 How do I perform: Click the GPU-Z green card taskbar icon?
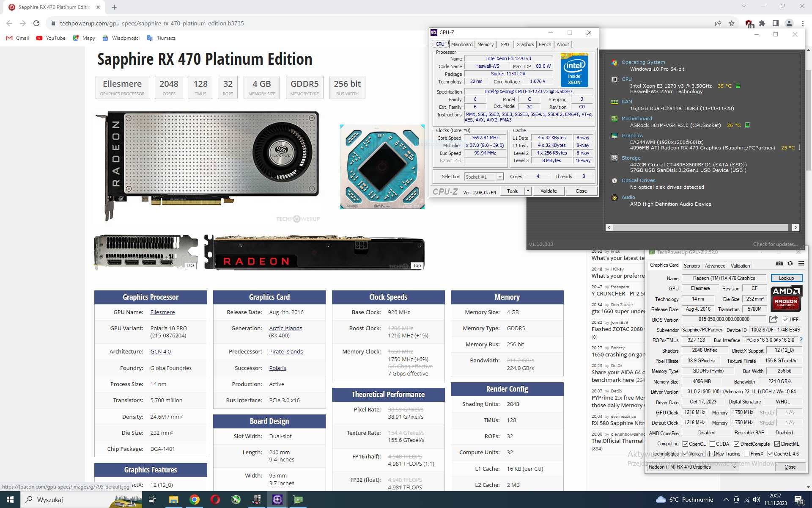tap(298, 500)
